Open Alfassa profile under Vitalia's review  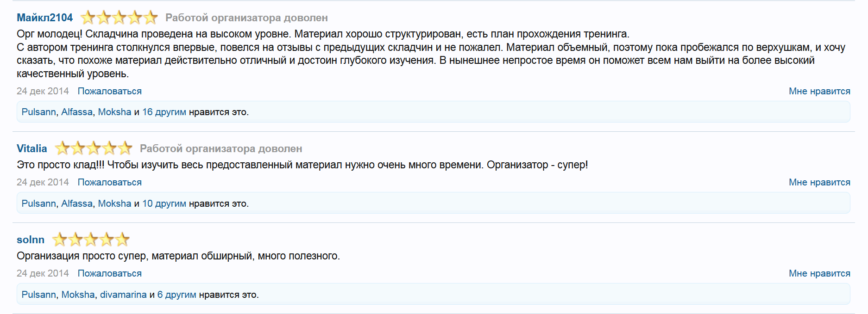[77, 203]
